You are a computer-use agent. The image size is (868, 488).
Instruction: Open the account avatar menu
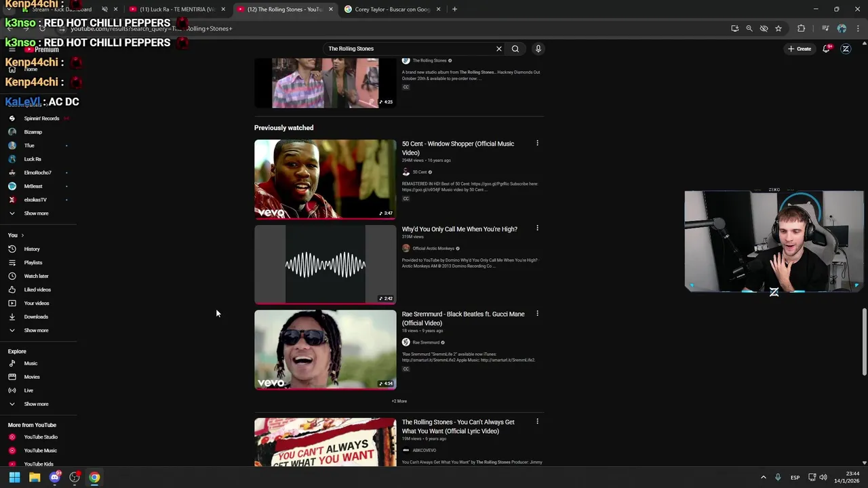846,49
